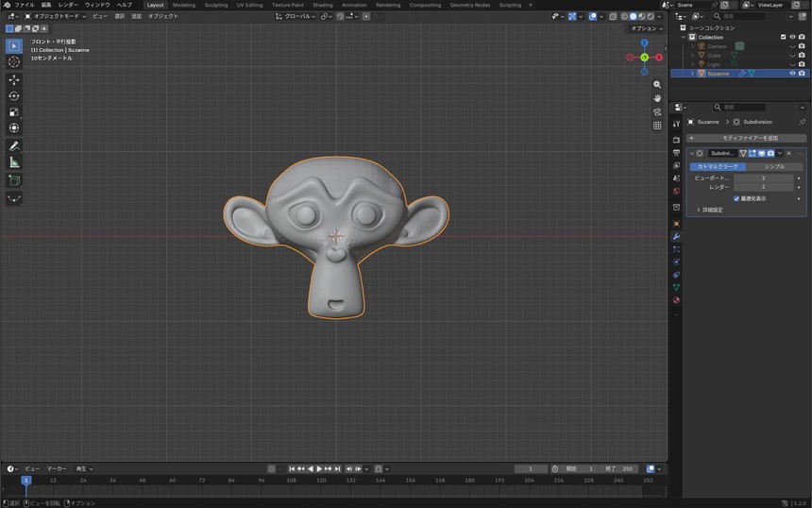Open the グローバル orientation dropdown

(x=296, y=17)
